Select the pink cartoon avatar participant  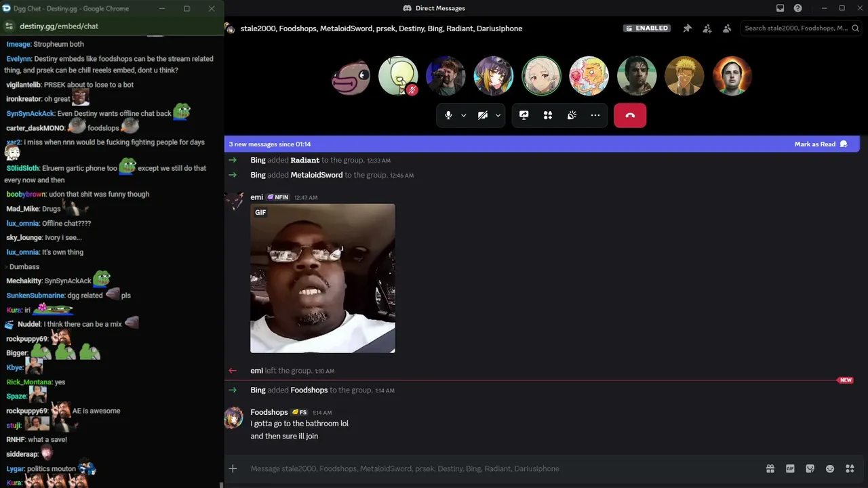pyautogui.click(x=589, y=76)
